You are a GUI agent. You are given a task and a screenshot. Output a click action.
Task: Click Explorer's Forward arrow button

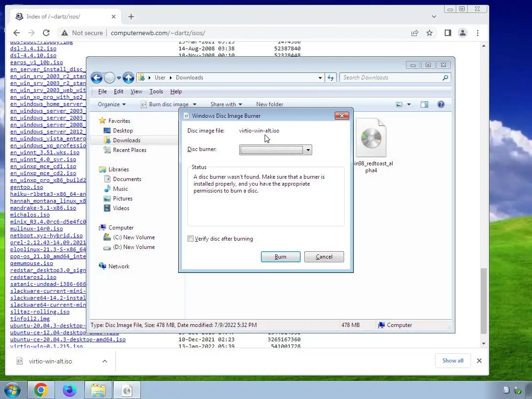(109, 78)
